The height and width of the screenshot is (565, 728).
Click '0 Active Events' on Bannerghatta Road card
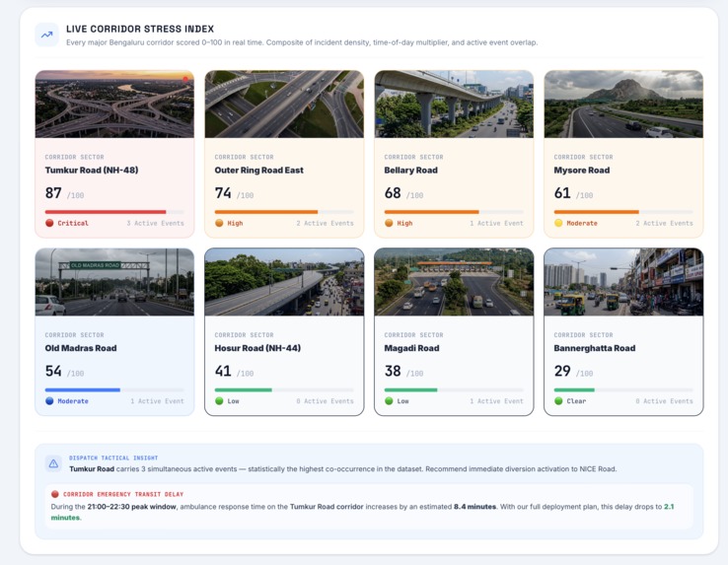click(665, 401)
